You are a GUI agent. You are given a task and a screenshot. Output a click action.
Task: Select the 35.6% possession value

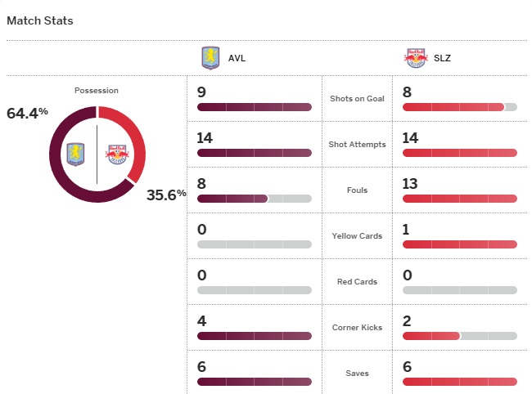pos(166,195)
